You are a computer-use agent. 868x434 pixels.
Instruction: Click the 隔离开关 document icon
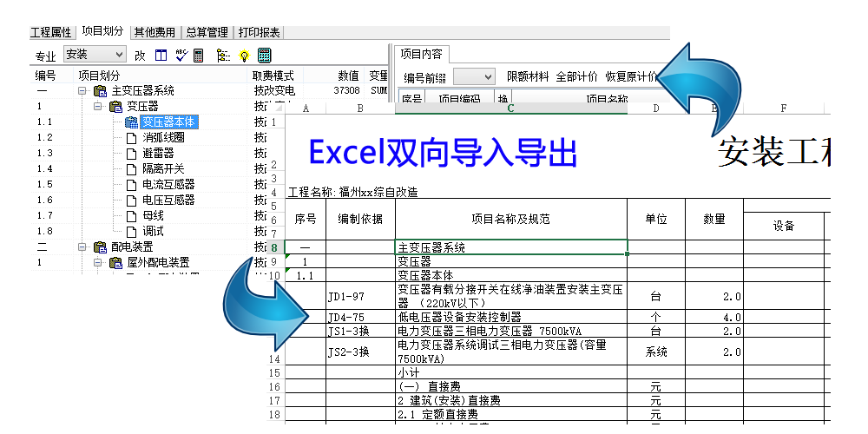pos(131,169)
